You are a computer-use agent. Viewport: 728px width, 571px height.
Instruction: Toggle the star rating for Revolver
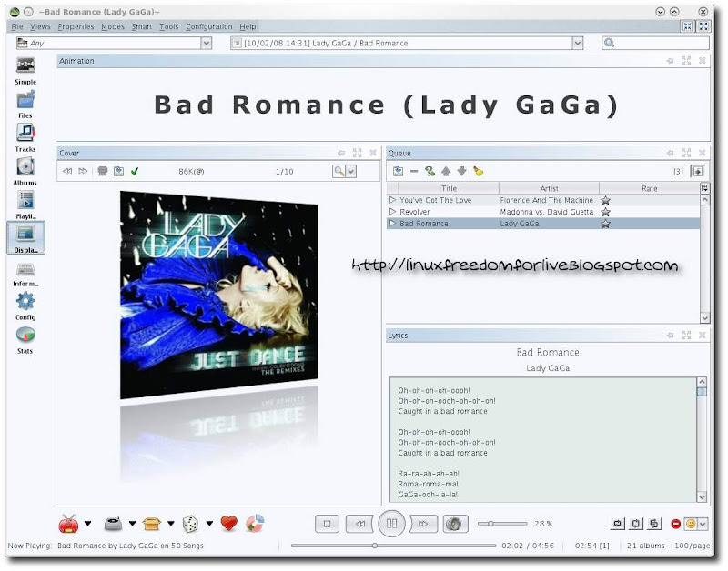coord(604,211)
